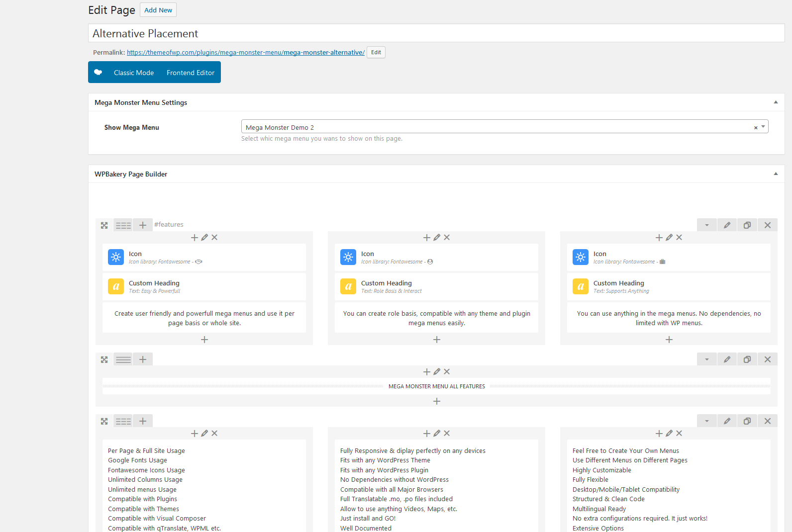The image size is (792, 532).
Task: Click the WPBakery cloud logo icon
Action: [x=98, y=72]
